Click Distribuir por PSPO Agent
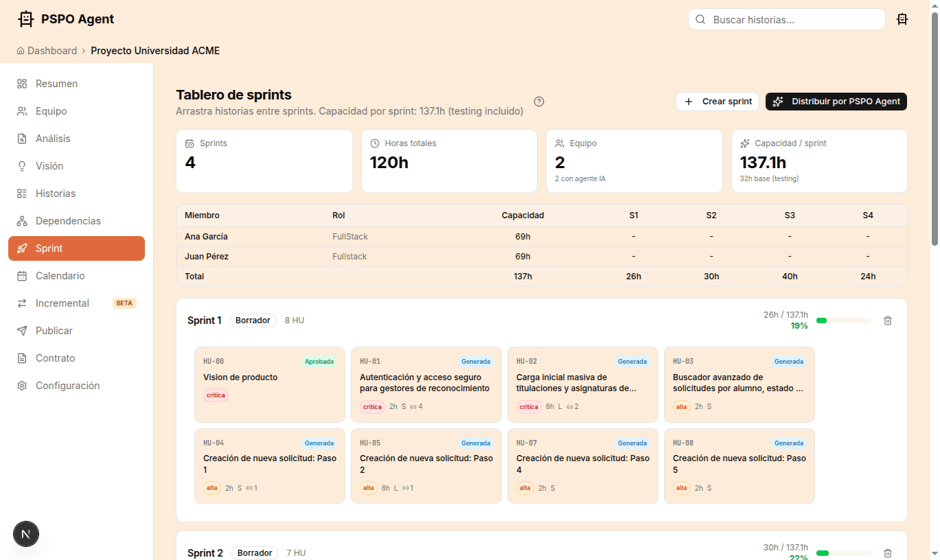The width and height of the screenshot is (940, 560). (x=836, y=101)
